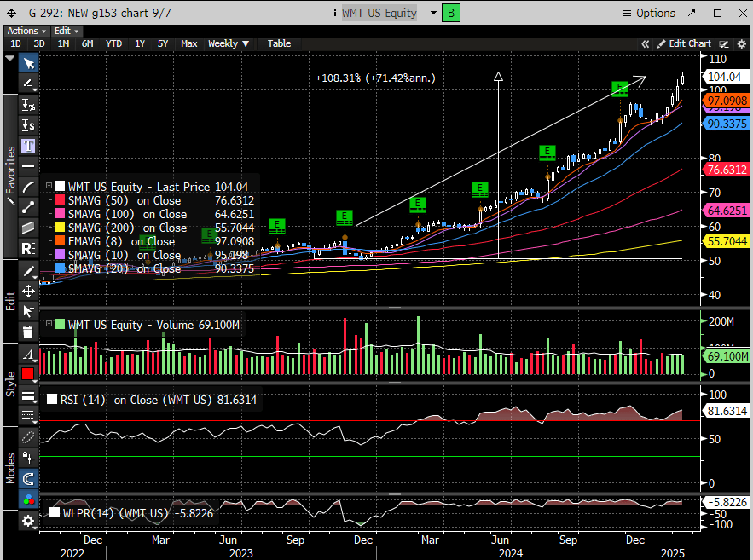Click the EMAVG (8) on Close legend entry
The width and height of the screenshot is (753, 560).
121,241
